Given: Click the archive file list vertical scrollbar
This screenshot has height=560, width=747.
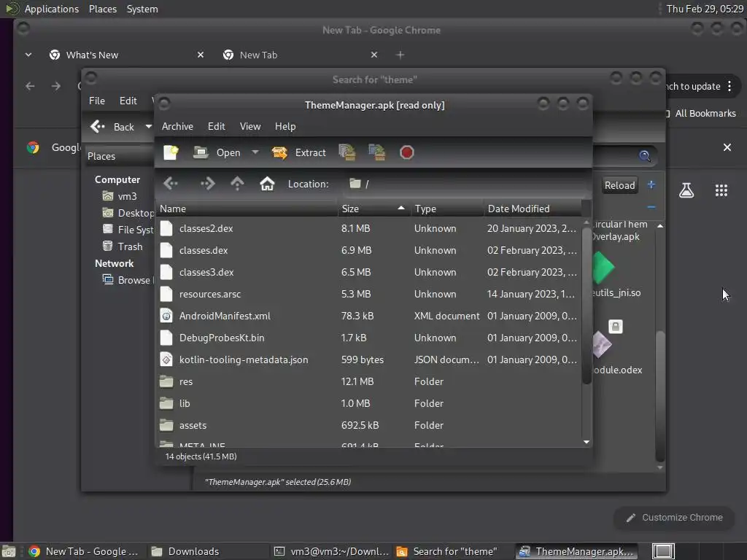Looking at the screenshot, I should (587, 305).
